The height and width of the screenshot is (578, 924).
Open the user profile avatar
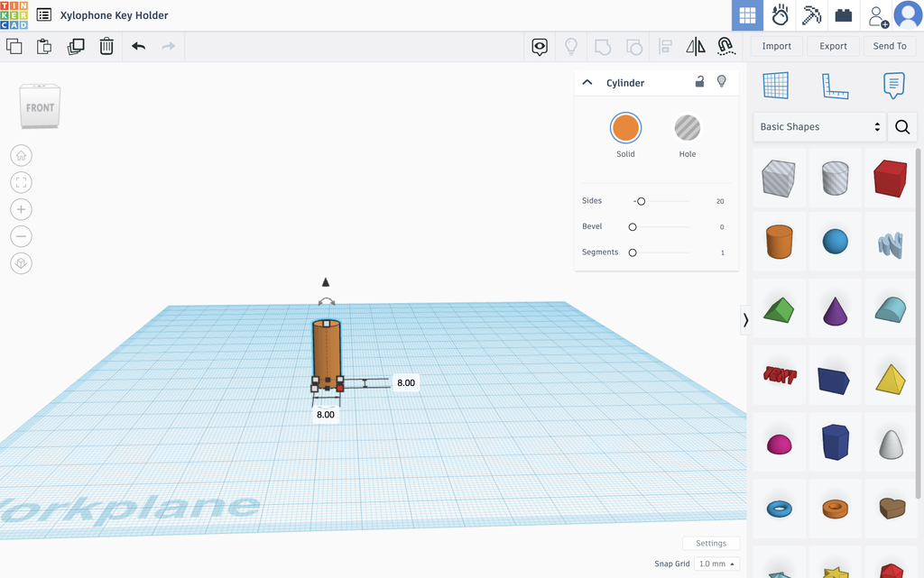(x=908, y=14)
